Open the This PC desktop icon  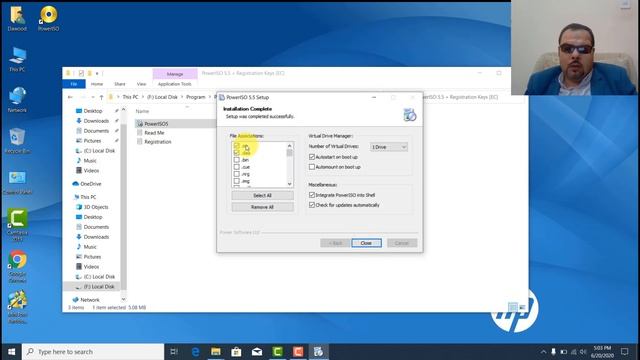[x=17, y=59]
